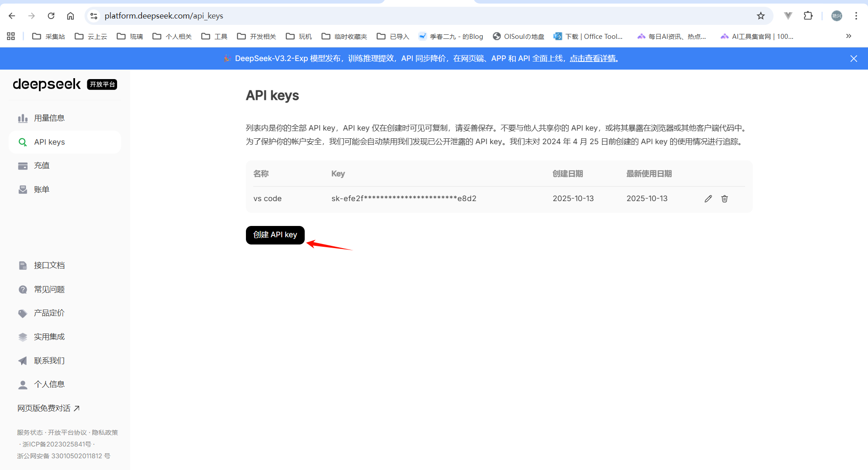The image size is (868, 470).
Task: Open 账单 in the sidebar
Action: [42, 189]
